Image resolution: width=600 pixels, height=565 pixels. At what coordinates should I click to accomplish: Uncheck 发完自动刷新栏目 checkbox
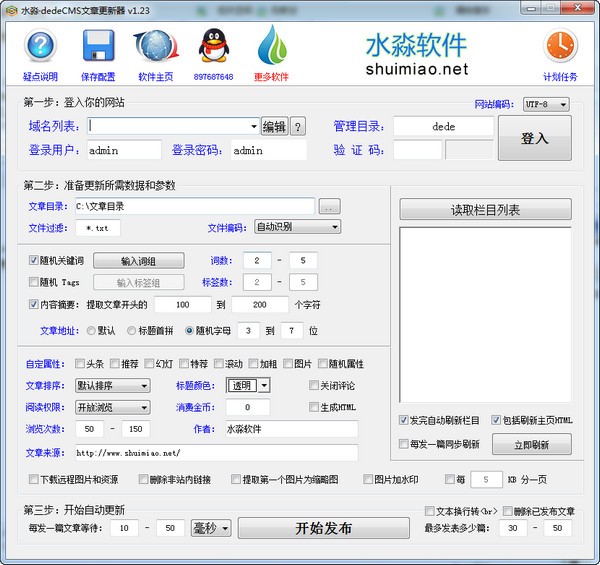point(403,420)
